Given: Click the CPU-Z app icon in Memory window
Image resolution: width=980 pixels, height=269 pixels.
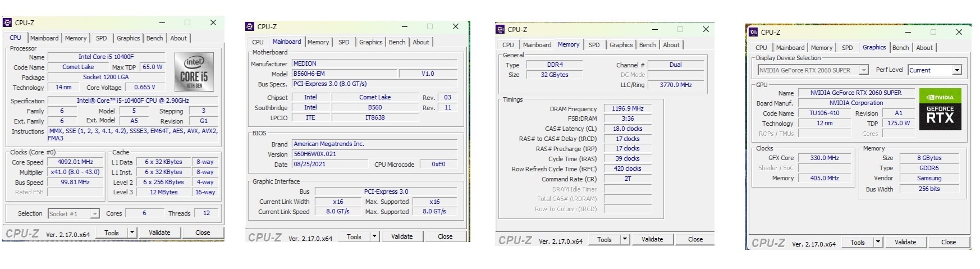Looking at the screenshot, I should (x=500, y=29).
